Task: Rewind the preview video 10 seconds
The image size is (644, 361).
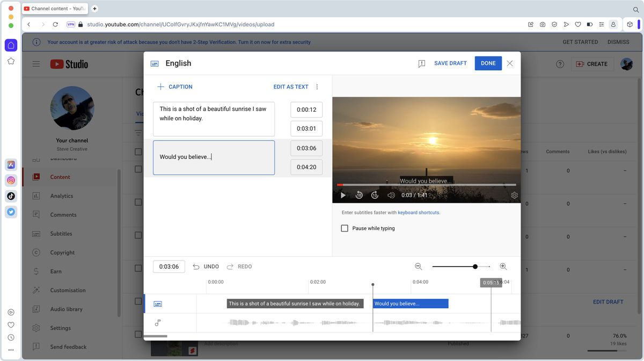Action: point(359,195)
